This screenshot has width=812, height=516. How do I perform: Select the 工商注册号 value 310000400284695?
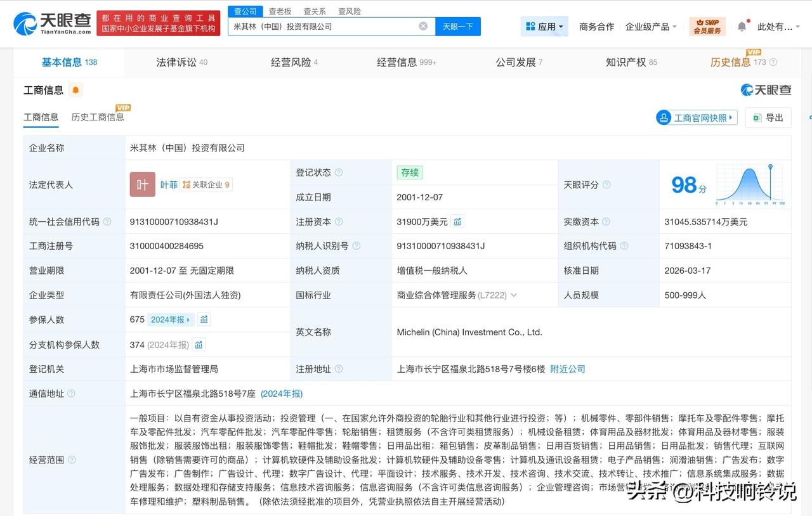pos(167,246)
